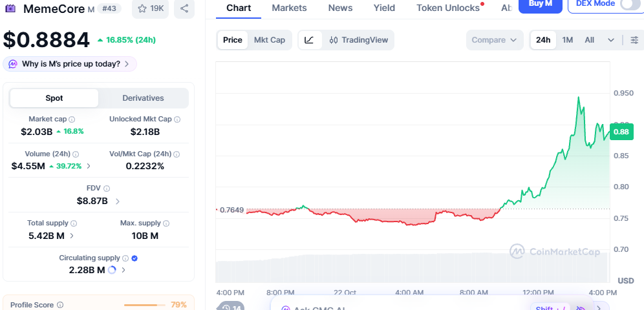
Task: Expand Volume (24h) details chevron
Action: [89, 166]
